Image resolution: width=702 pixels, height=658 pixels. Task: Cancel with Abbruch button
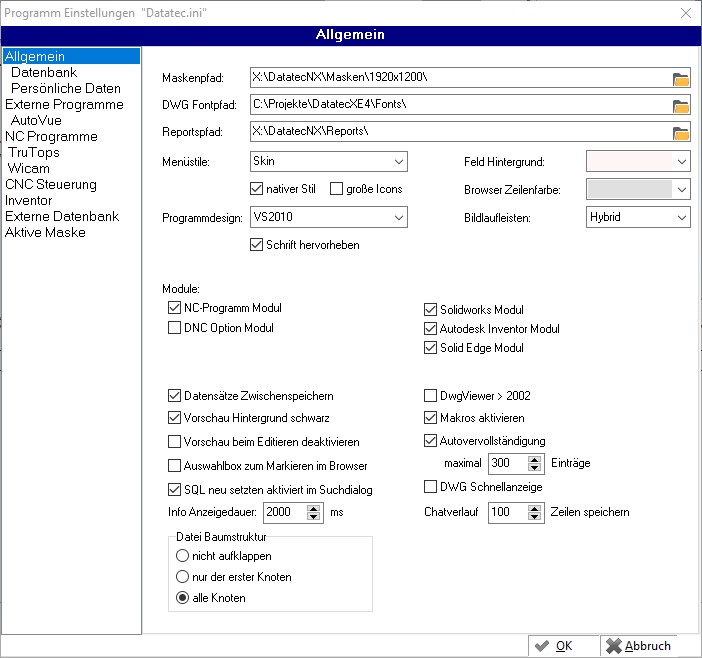click(638, 646)
